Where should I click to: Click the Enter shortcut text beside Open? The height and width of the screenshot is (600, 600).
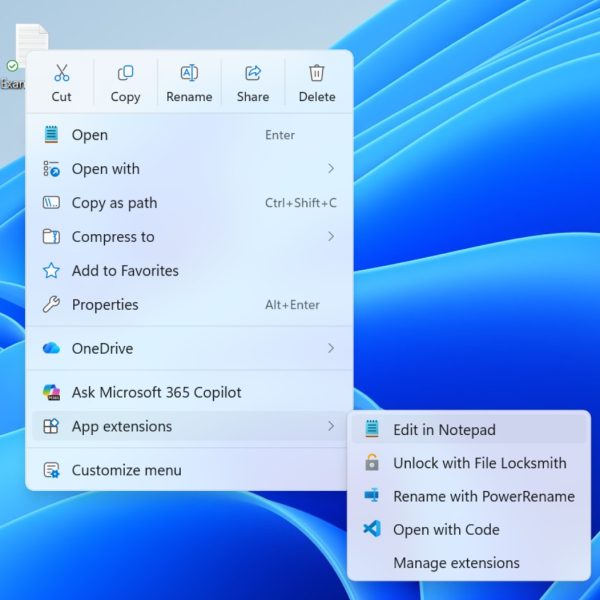280,135
